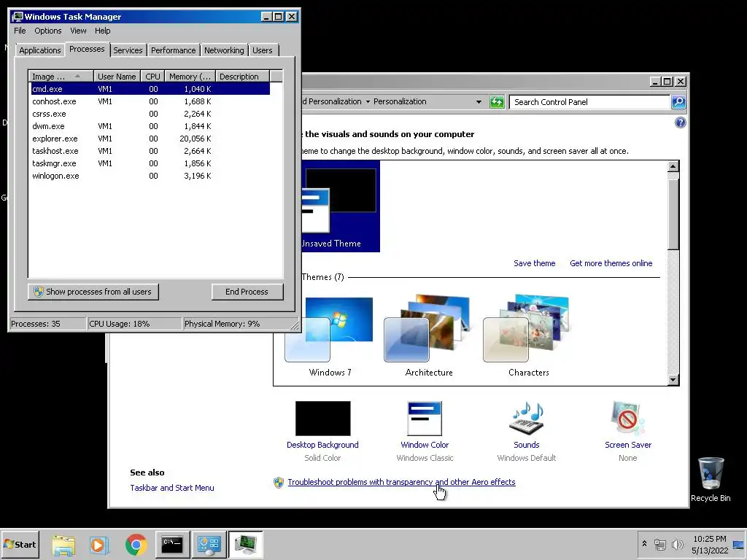The height and width of the screenshot is (560, 747).
Task: Open Task Manager Help menu
Action: pyautogui.click(x=102, y=31)
